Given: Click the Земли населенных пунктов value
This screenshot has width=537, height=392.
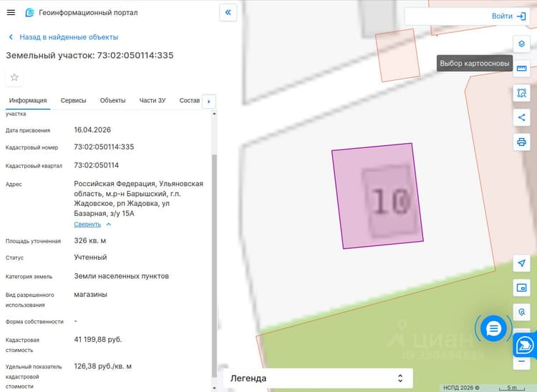Looking at the screenshot, I should (122, 276).
